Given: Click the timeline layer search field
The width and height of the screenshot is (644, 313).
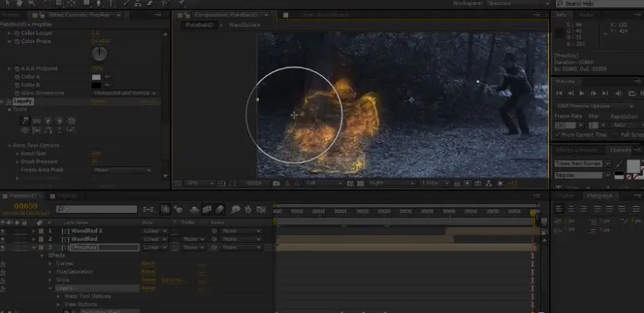Looking at the screenshot, I should click(x=96, y=210).
